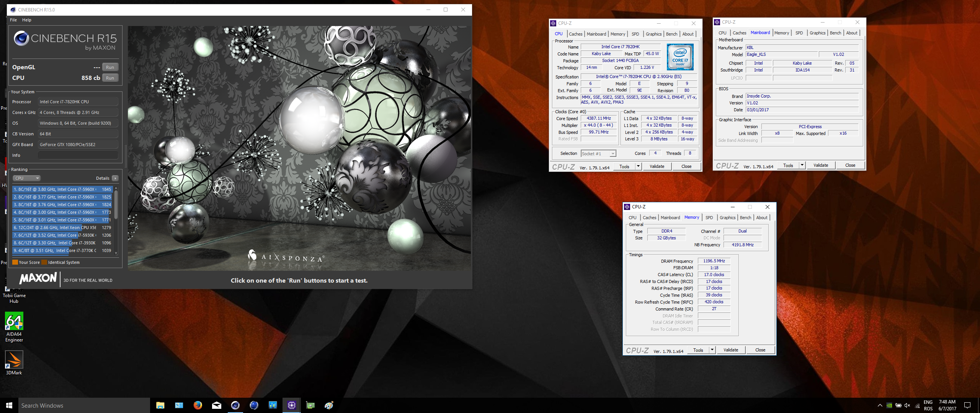The height and width of the screenshot is (413, 980).
Task: Open the Wi-Fi network tray icon
Action: 917,406
